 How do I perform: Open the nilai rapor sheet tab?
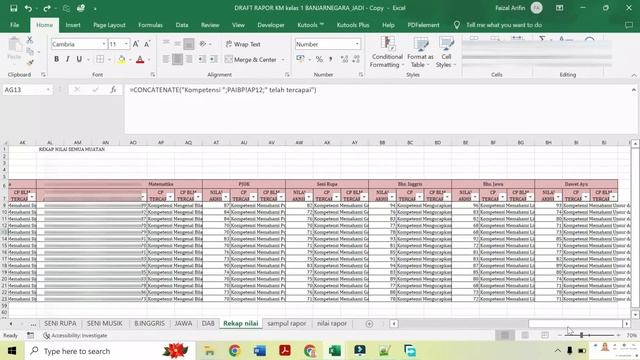tap(331, 323)
